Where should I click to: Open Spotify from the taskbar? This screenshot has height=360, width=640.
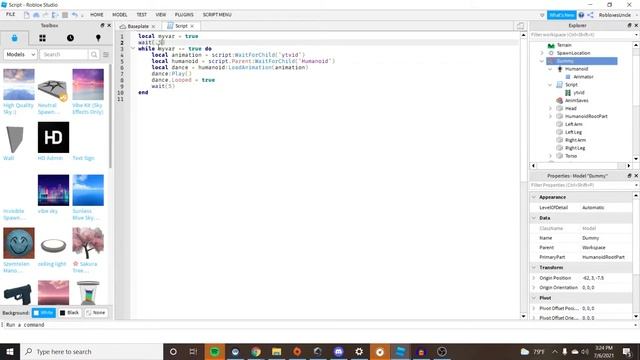pos(215,351)
